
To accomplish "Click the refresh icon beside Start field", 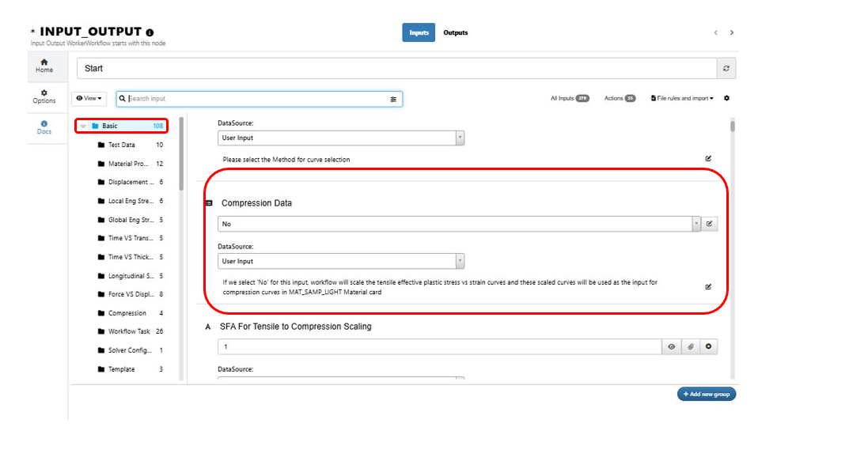I will [726, 68].
